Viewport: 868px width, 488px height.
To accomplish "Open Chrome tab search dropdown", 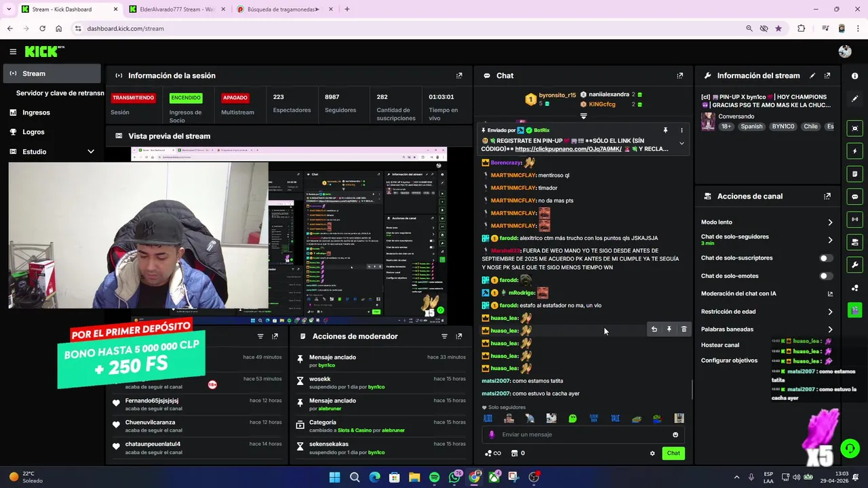I will tap(9, 9).
